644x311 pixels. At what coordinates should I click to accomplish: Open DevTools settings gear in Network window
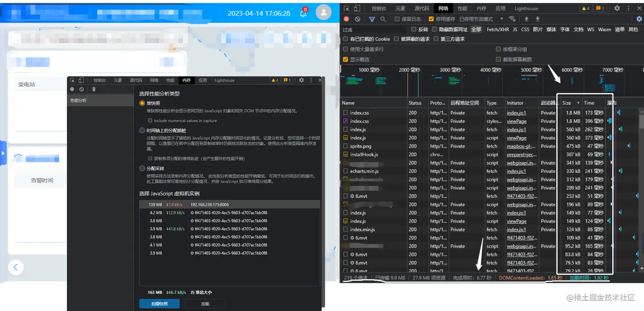point(617,9)
